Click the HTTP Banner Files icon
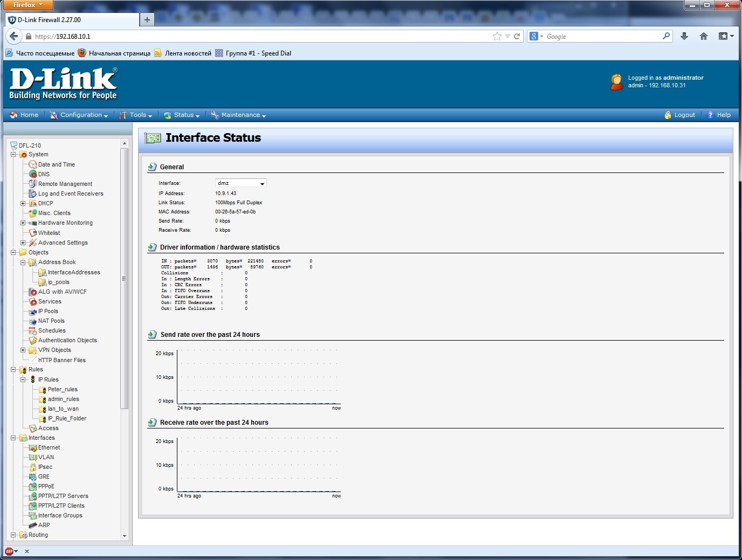742x560 pixels. click(33, 360)
